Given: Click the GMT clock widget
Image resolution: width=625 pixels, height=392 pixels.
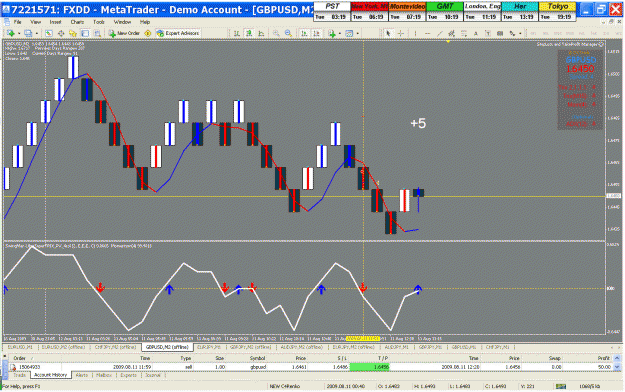Looking at the screenshot, I should [x=444, y=11].
